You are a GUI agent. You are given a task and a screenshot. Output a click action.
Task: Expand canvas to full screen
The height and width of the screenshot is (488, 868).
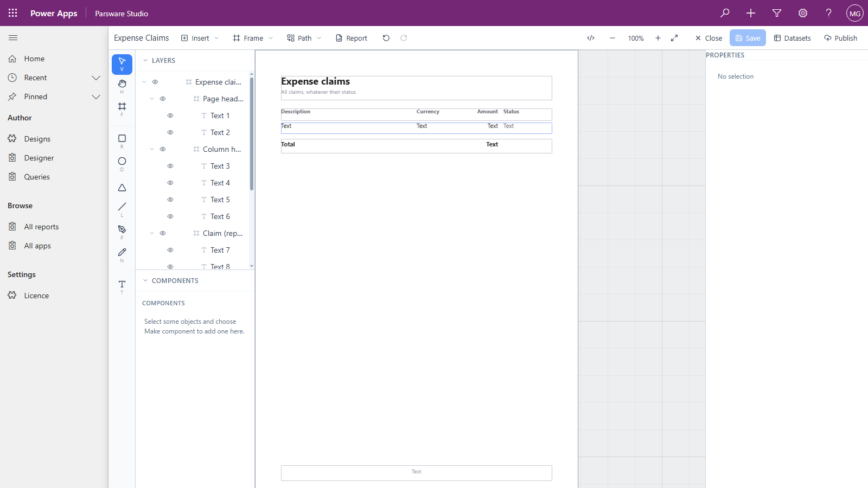674,38
